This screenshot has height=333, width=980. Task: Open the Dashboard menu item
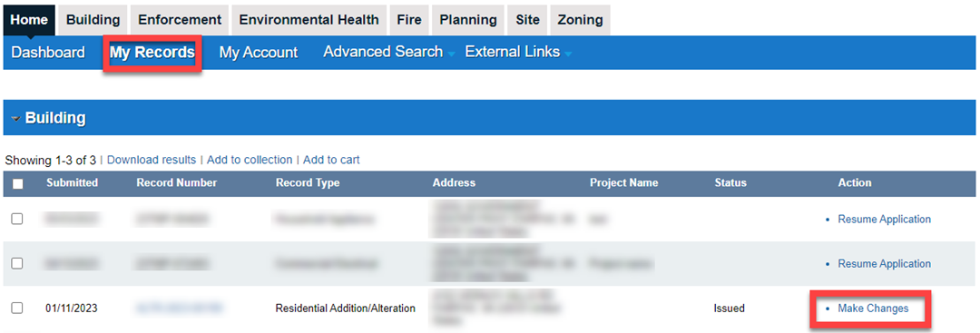[48, 53]
